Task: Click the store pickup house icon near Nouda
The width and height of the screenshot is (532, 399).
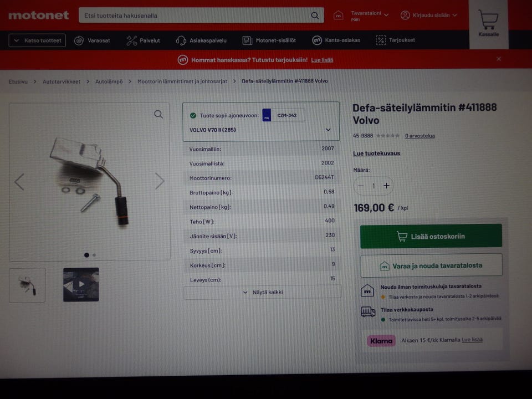Action: (367, 291)
